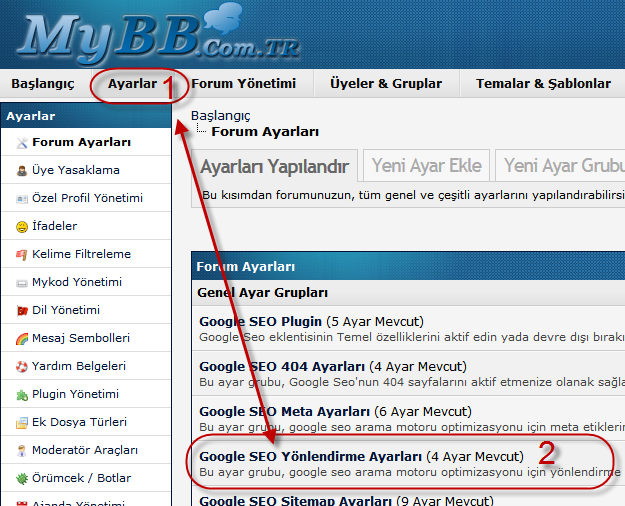Image resolution: width=625 pixels, height=506 pixels.
Task: Click the Örümcek / Botlar bug icon
Action: 22,478
